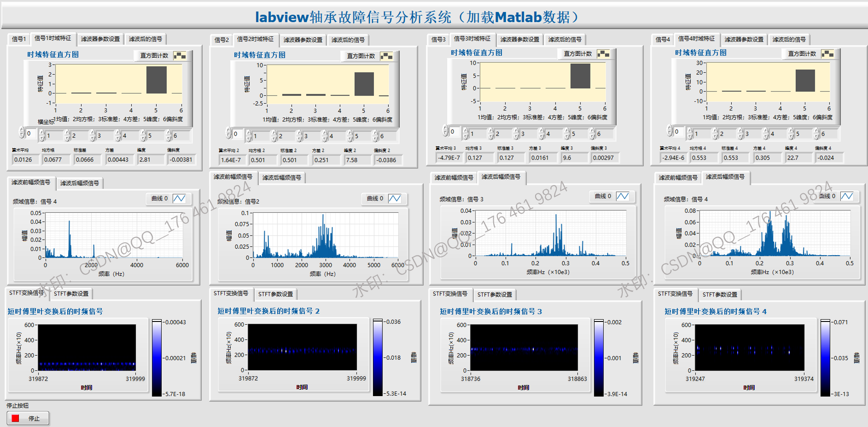
Task: Click the array index field showing 0 in signal 3 panel
Action: click(x=454, y=131)
